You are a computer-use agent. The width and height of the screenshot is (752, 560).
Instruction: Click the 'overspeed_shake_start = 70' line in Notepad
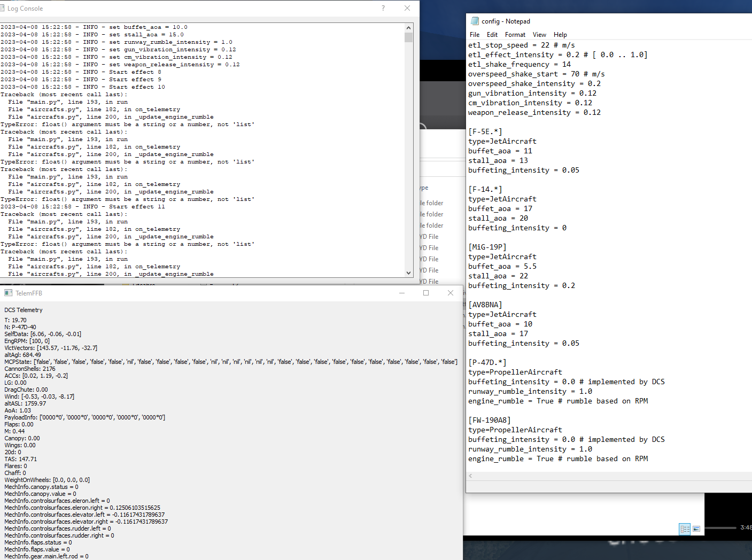(x=537, y=74)
